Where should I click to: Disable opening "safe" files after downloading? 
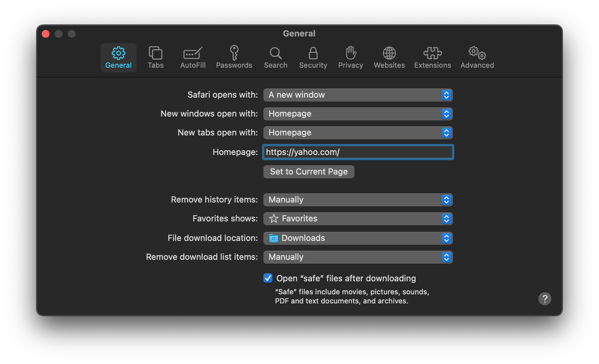pyautogui.click(x=268, y=278)
